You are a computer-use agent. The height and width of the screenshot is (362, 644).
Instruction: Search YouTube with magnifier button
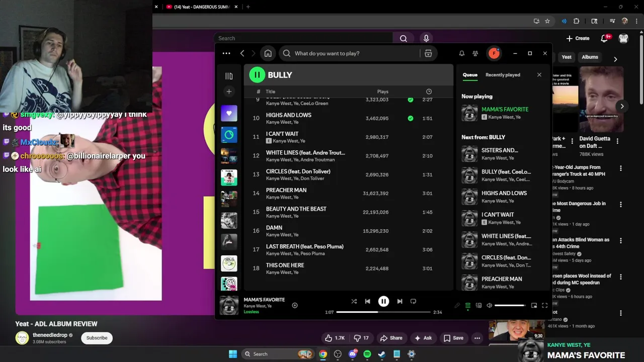click(404, 38)
